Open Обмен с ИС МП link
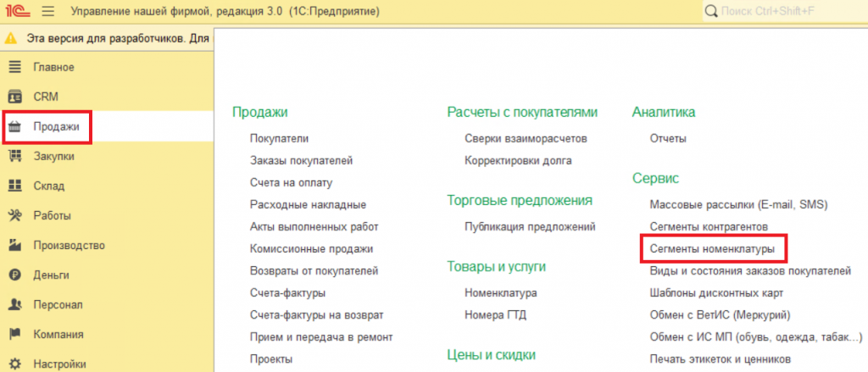Image resolution: width=868 pixels, height=372 pixels. click(756, 337)
